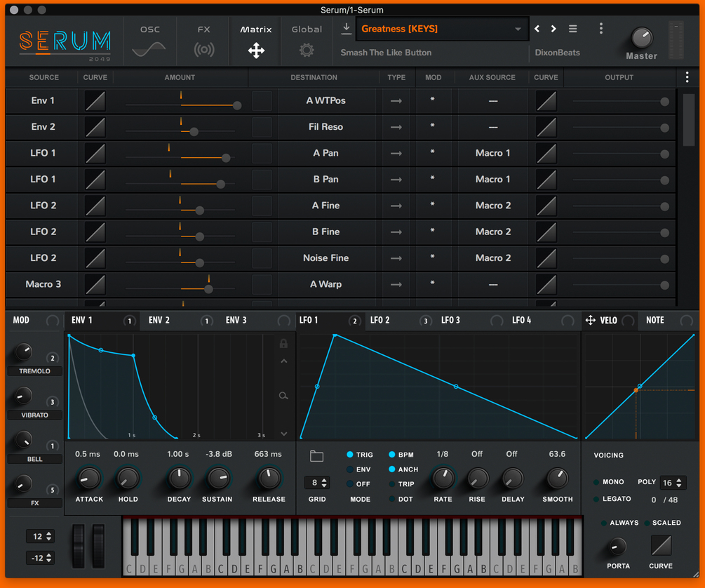This screenshot has width=705, height=588.
Task: Open the LFO shape folder icon
Action: pos(316,455)
